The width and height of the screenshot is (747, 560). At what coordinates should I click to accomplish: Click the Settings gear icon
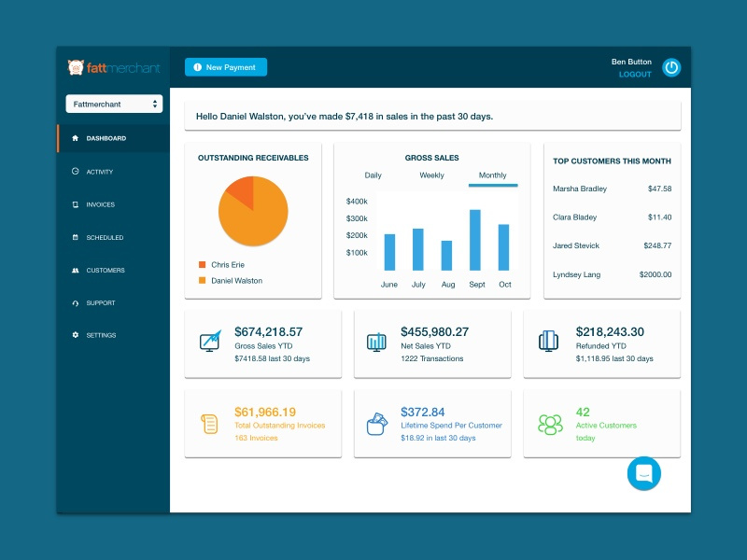pyautogui.click(x=75, y=335)
